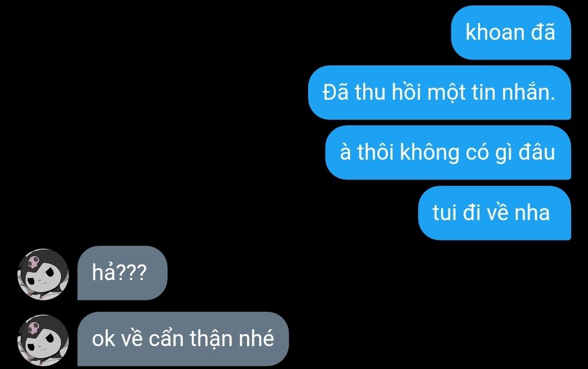Select the "à thôi không có gì đâu" message
Viewport: 588px width, 369px height.
(448, 153)
